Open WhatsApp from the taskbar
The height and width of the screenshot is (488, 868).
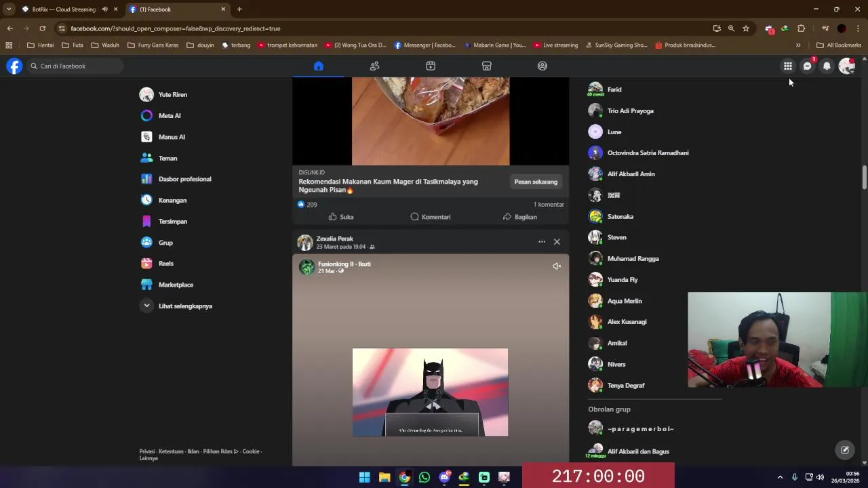425,477
